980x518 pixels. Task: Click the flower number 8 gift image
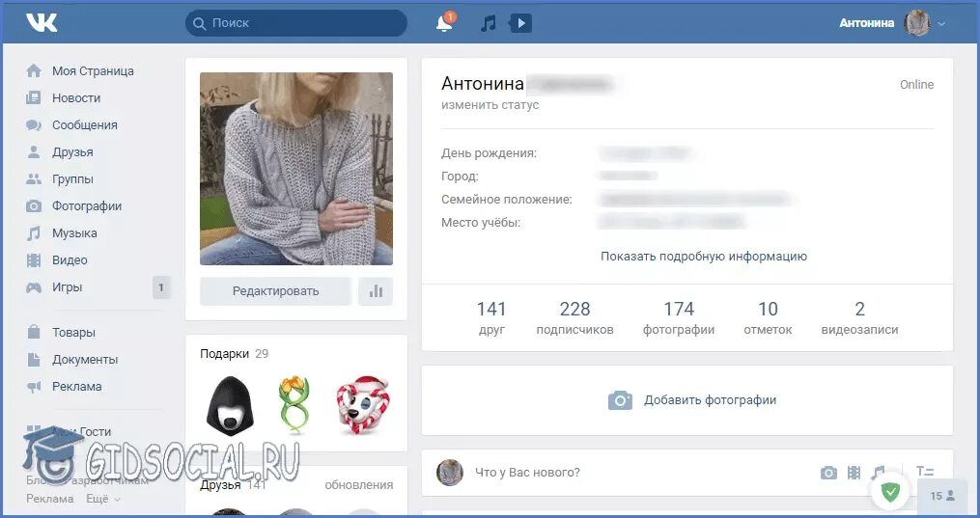coord(294,405)
